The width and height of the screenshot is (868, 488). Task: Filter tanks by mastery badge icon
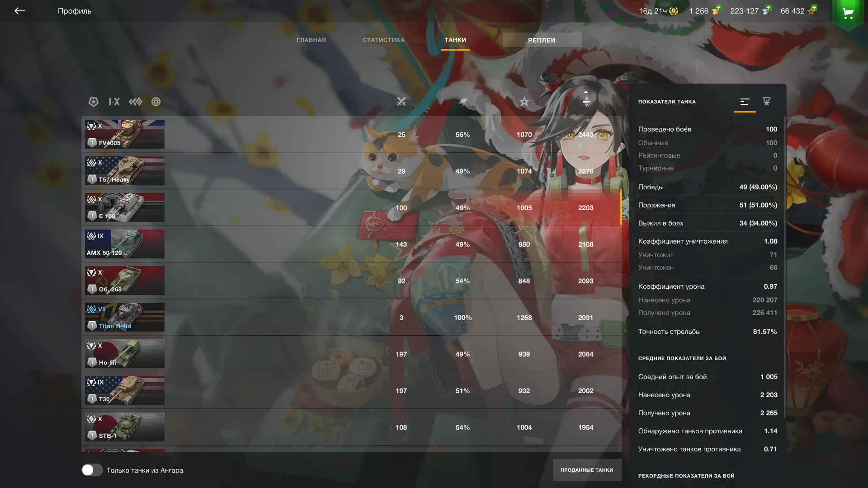(136, 102)
